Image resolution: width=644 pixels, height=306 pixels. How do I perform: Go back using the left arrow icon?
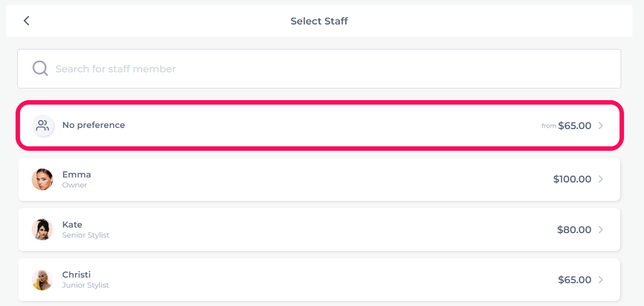[26, 21]
